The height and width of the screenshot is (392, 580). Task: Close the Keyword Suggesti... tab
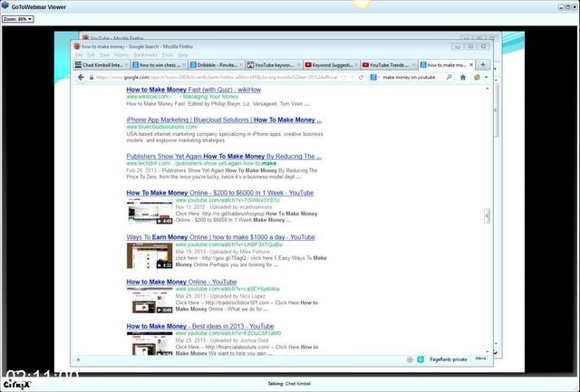pos(356,65)
